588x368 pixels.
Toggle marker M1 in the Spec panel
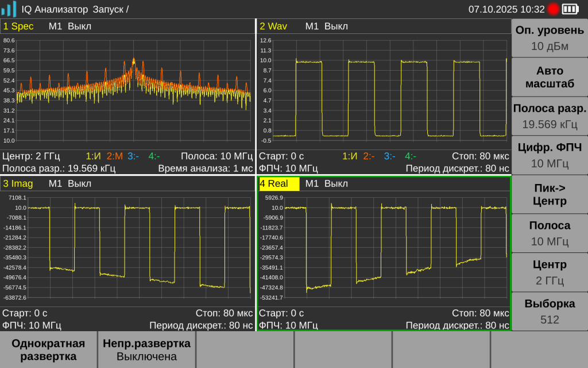click(x=69, y=26)
